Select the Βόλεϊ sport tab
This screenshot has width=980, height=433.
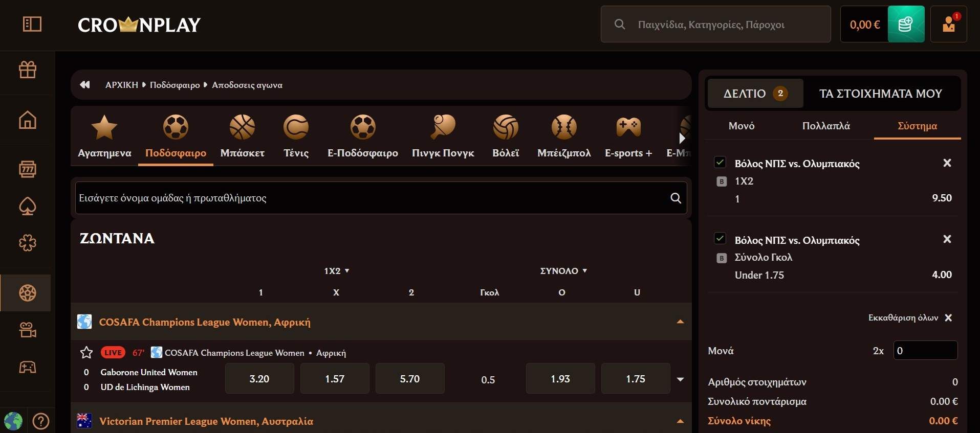point(506,136)
